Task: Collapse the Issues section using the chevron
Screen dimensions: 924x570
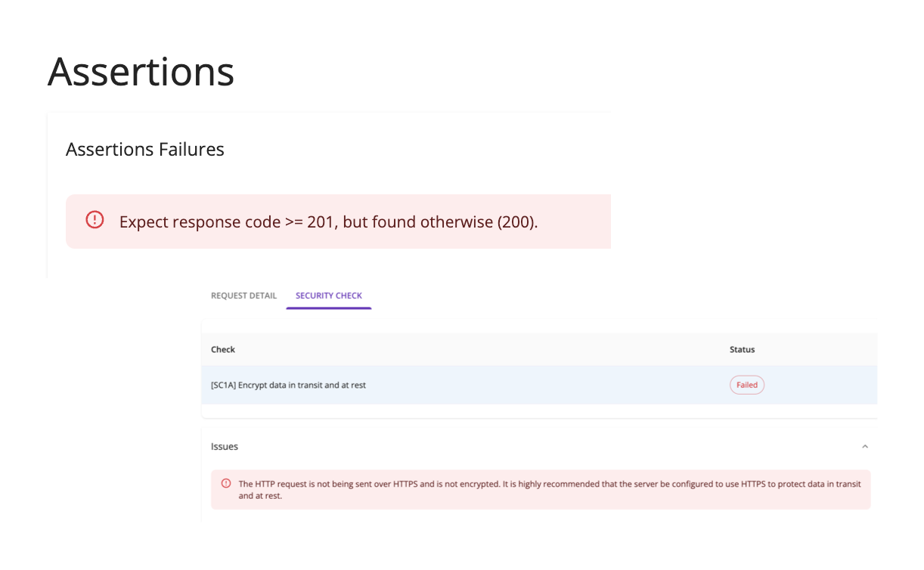Action: (x=865, y=447)
